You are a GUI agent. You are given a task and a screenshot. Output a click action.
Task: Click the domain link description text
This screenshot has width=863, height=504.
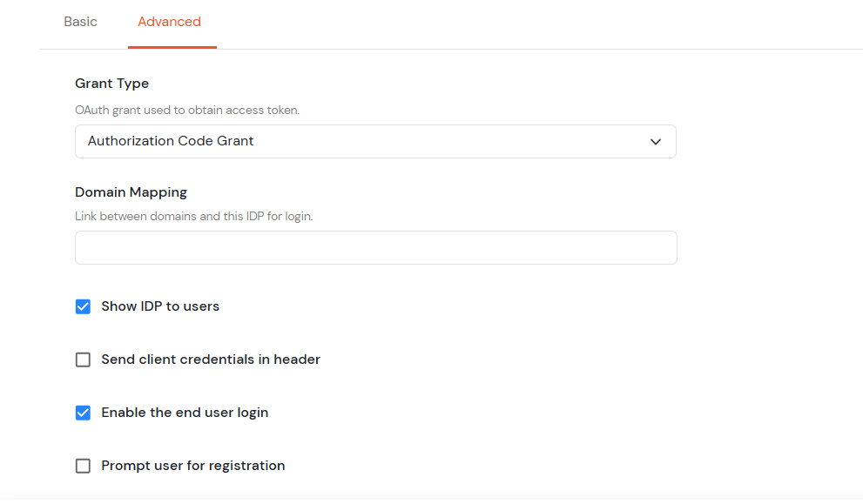193,216
